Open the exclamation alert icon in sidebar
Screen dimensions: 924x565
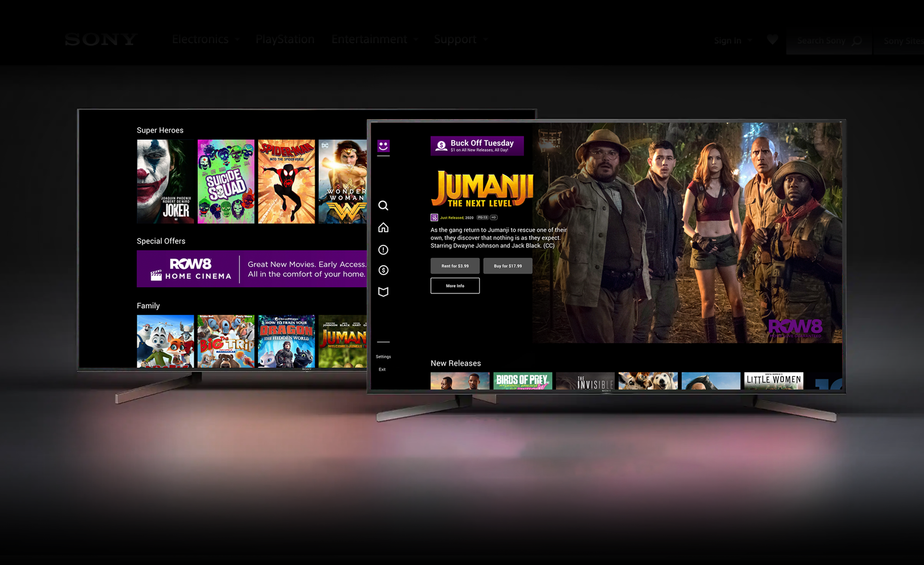click(383, 250)
